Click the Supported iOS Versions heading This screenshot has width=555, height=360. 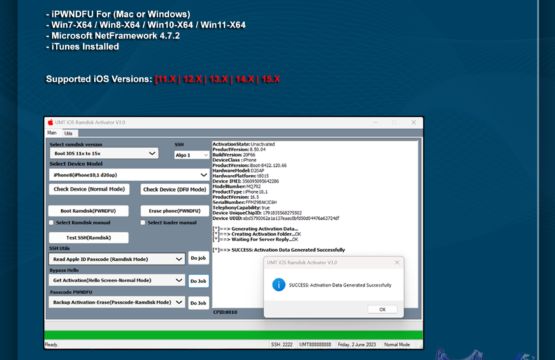(x=99, y=79)
